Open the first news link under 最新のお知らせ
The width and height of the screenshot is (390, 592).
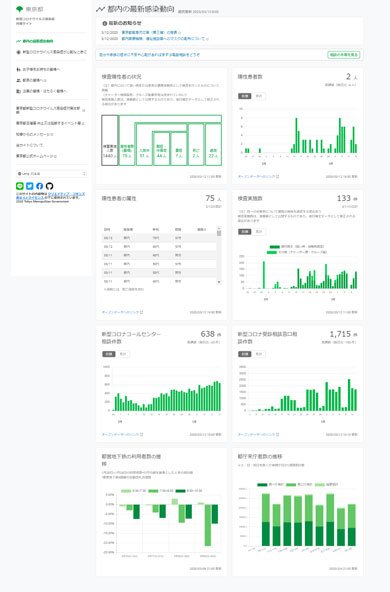point(151,32)
